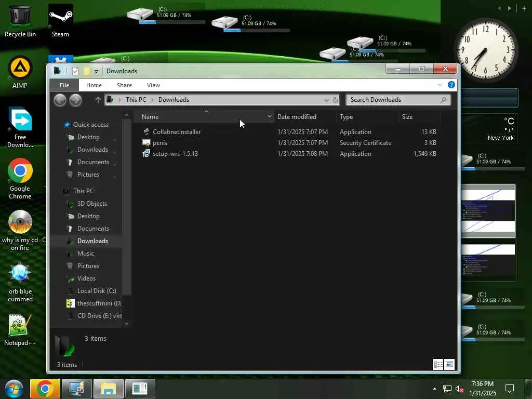Open the Share ribbon tab
The width and height of the screenshot is (532, 399).
click(125, 85)
